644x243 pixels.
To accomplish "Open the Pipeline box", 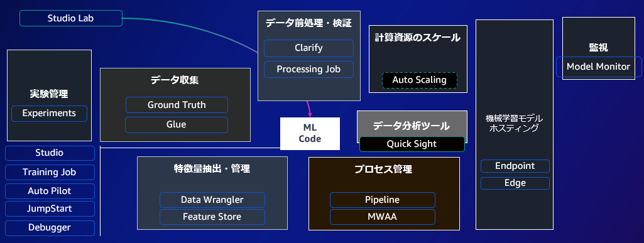I will (383, 200).
